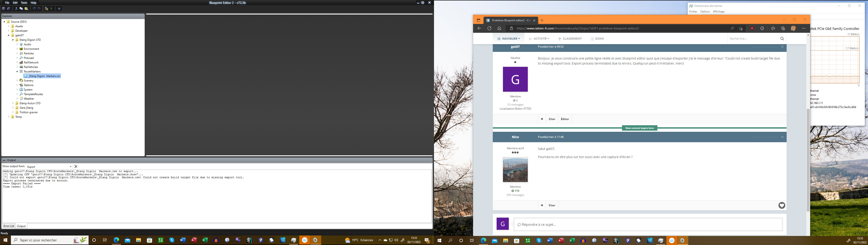Like Nico's post with heart icon

(x=782, y=205)
